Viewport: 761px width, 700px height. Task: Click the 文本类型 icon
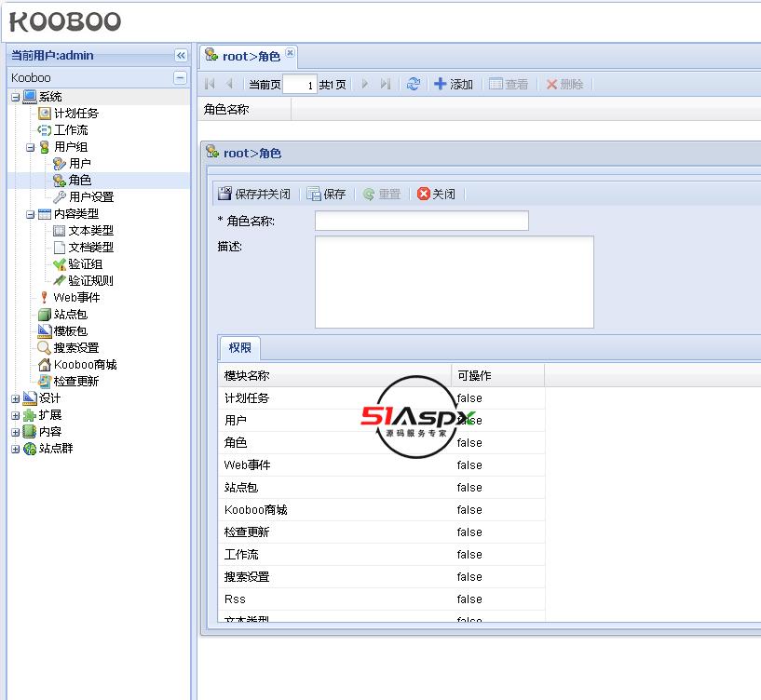tap(60, 231)
